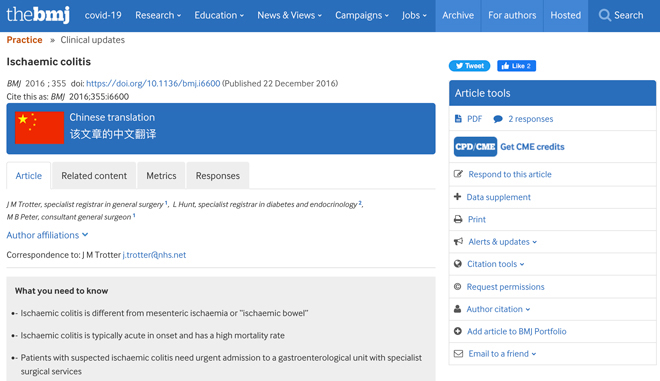Click the Request permissions link

(x=505, y=287)
